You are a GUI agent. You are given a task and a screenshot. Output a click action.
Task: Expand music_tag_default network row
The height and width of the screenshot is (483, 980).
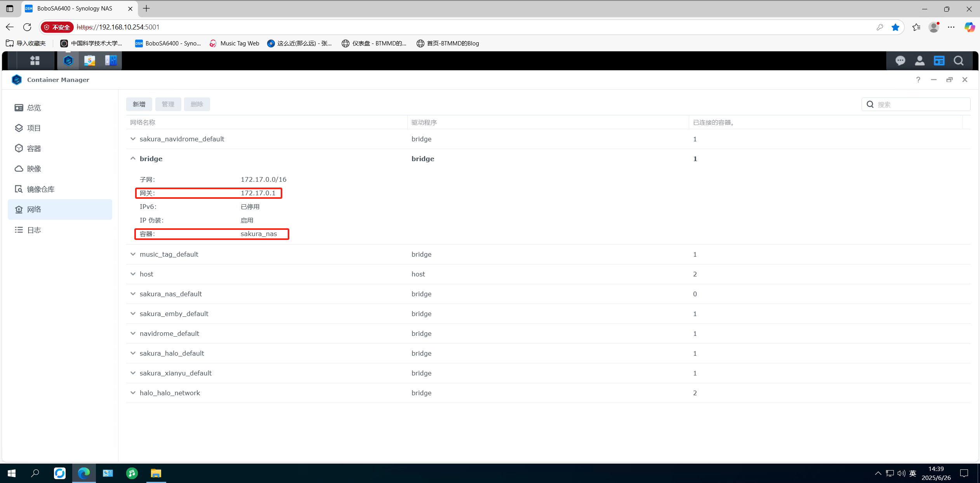133,254
